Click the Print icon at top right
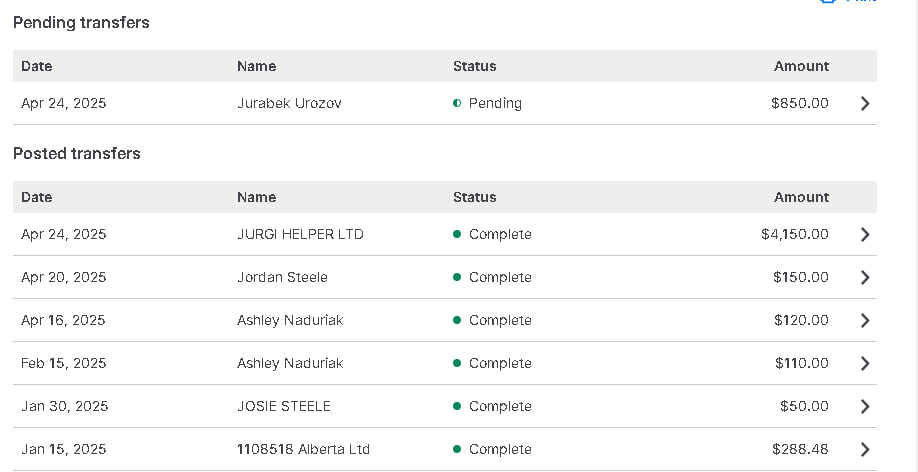This screenshot has height=472, width=918. pos(828,2)
